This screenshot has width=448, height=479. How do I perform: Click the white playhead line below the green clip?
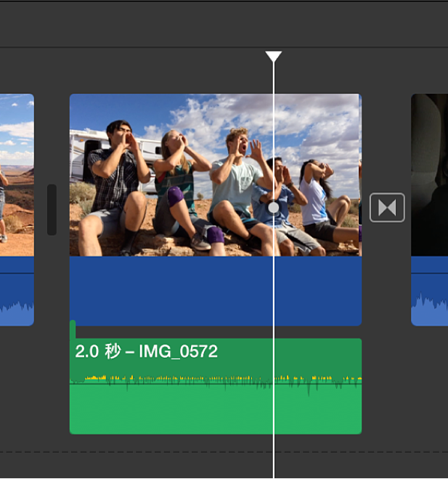click(274, 456)
